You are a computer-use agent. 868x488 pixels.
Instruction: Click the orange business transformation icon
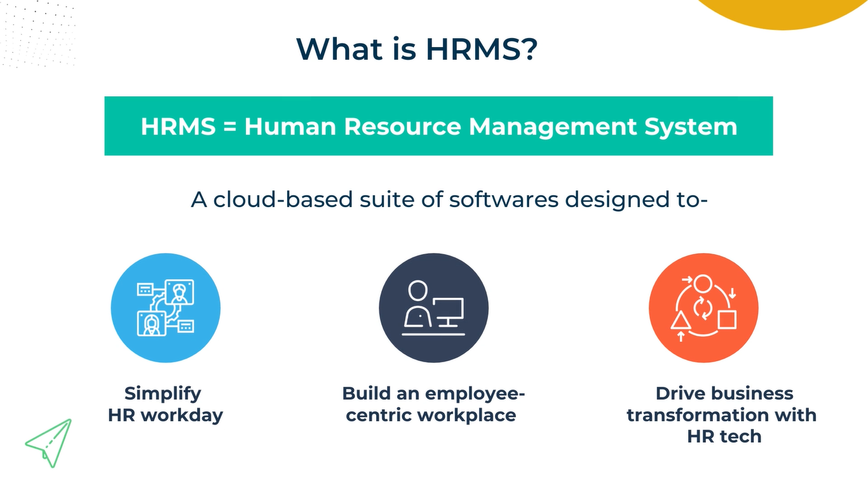tap(703, 308)
